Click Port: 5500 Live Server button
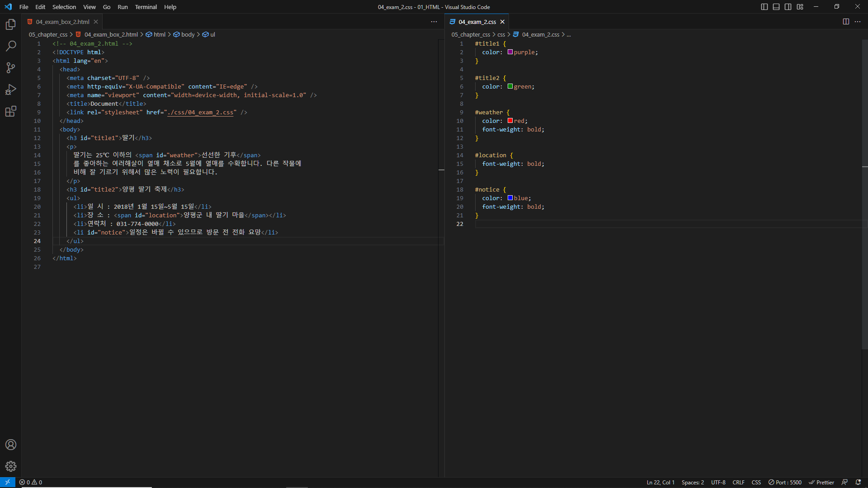The height and width of the screenshot is (488, 868). [x=785, y=482]
